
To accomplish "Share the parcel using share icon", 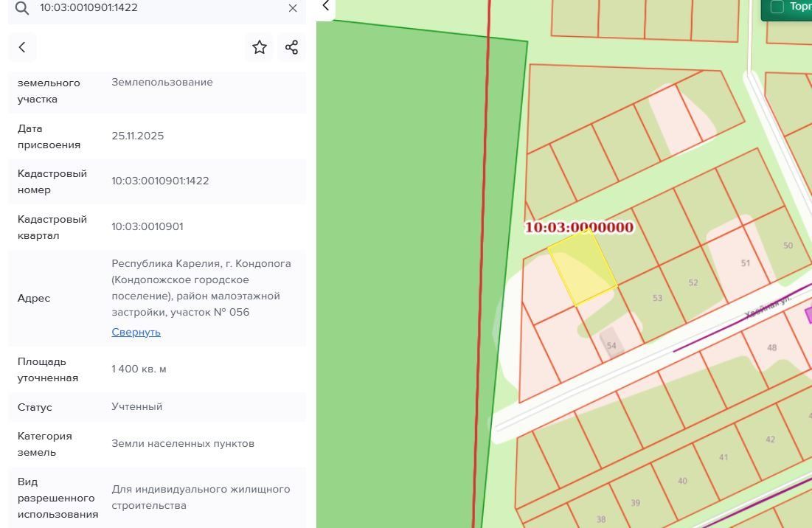I will [291, 47].
